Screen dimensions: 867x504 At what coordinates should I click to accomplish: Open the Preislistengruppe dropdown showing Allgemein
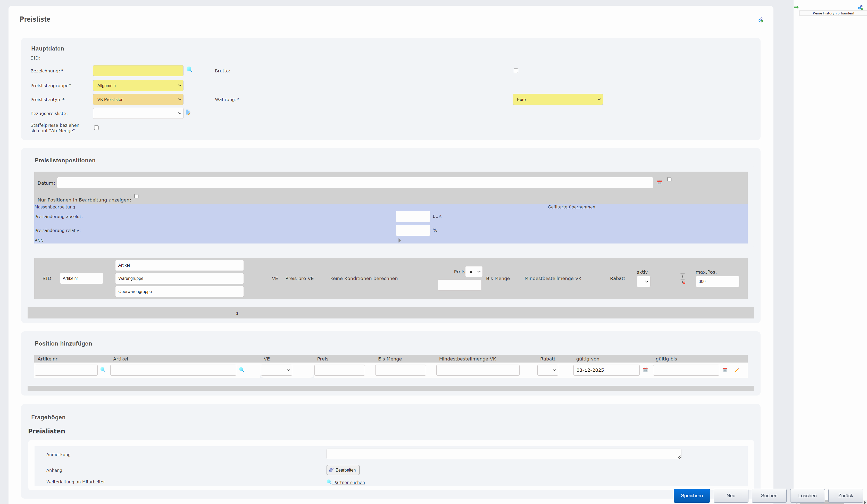(x=138, y=86)
